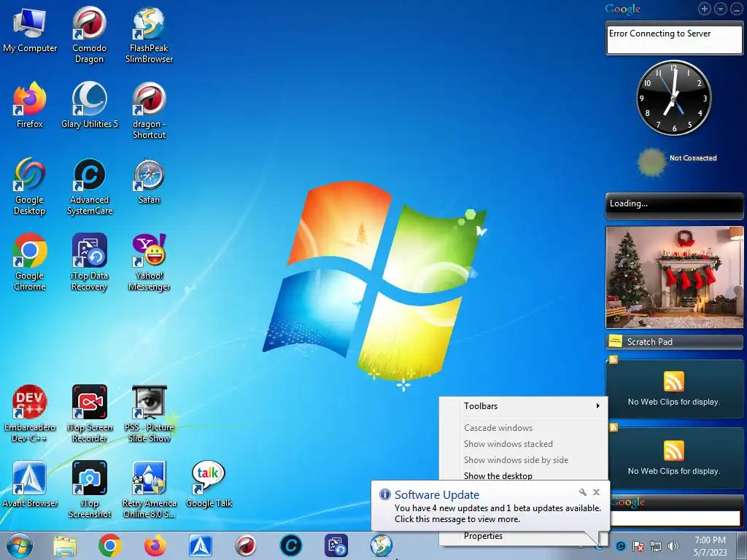Screen dimensions: 747x560
Task: Click the Software Update notification message
Action: tap(498, 513)
